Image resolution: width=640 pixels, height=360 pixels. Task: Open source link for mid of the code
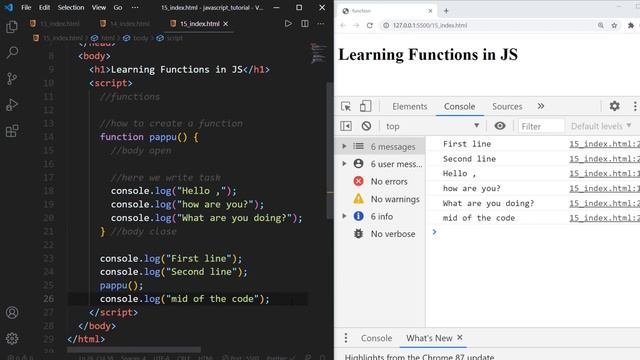[x=604, y=218]
